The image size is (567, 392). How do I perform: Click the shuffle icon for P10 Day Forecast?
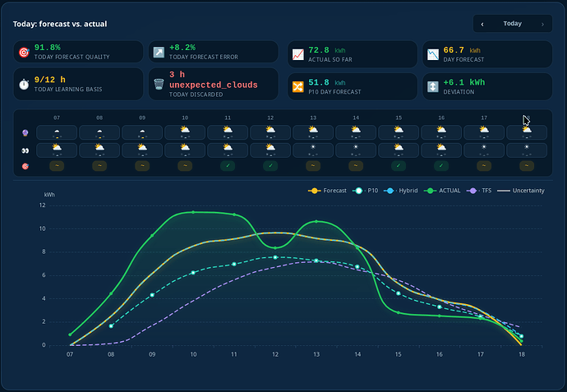[298, 87]
